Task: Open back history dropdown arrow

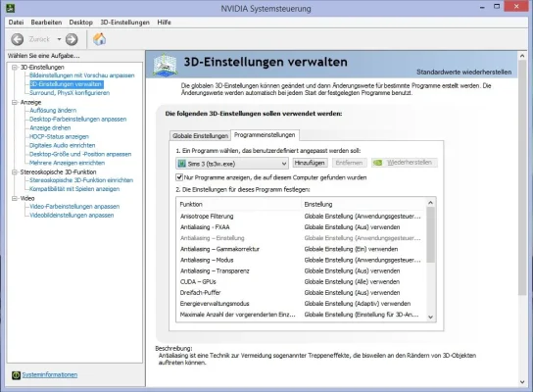Action: pyautogui.click(x=59, y=39)
